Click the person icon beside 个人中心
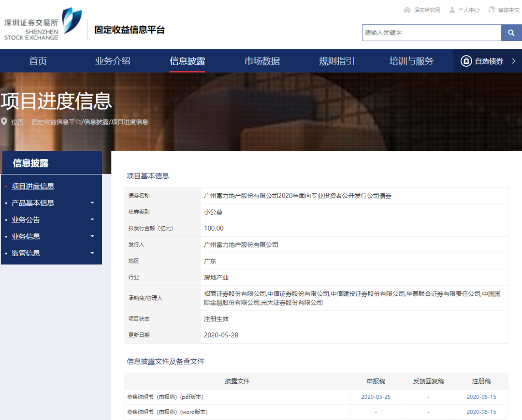 tap(452, 10)
